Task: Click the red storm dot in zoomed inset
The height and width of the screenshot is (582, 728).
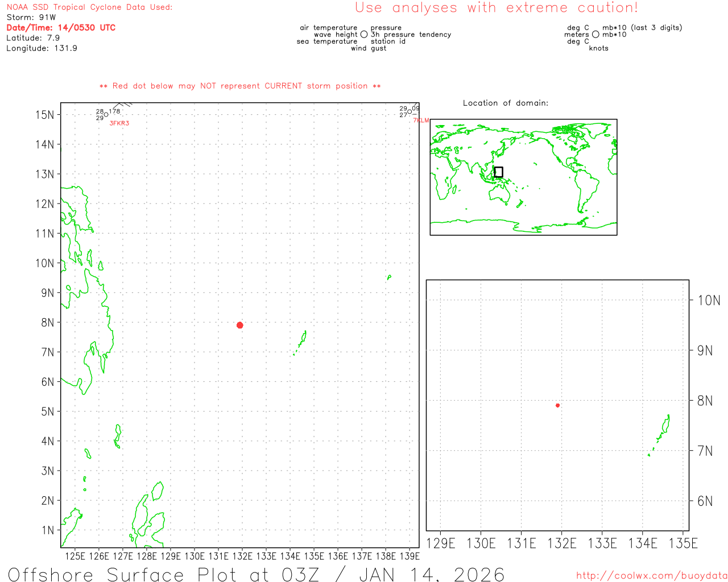Action: (557, 405)
